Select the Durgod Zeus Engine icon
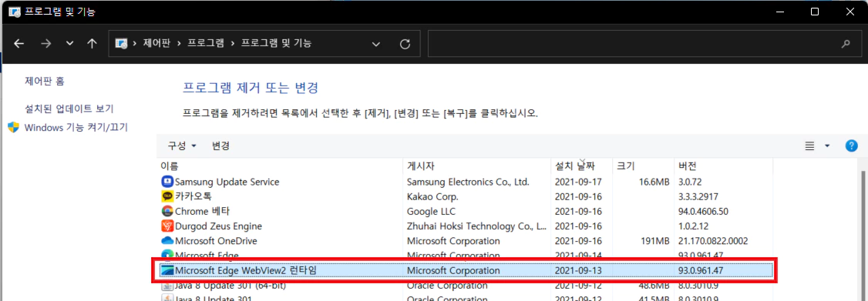 coord(167,226)
